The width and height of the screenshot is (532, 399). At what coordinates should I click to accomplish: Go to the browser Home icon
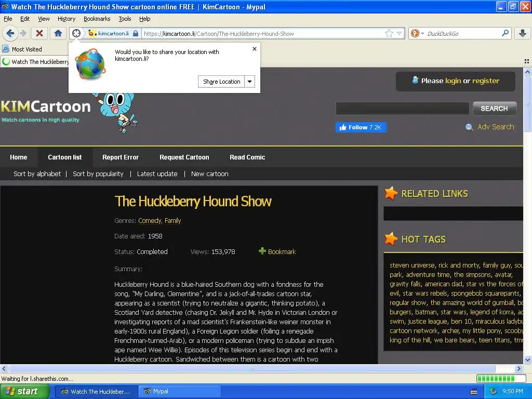coord(58,33)
